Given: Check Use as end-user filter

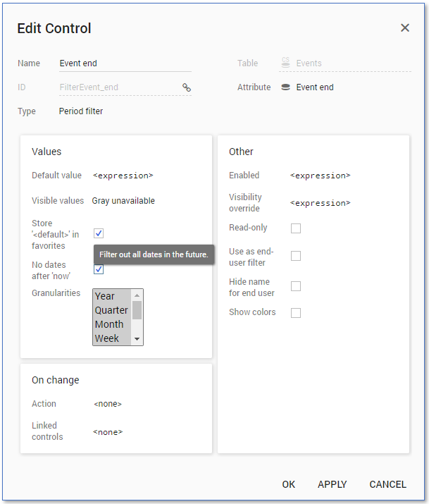Looking at the screenshot, I should pos(296,256).
